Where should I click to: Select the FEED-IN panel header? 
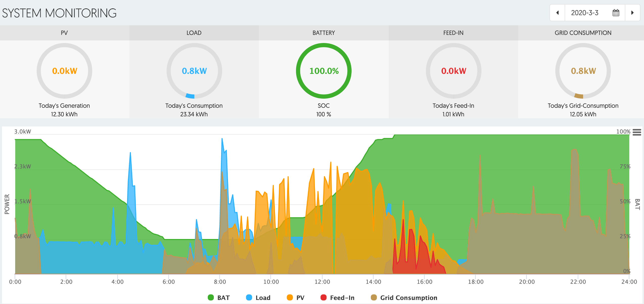(x=453, y=33)
